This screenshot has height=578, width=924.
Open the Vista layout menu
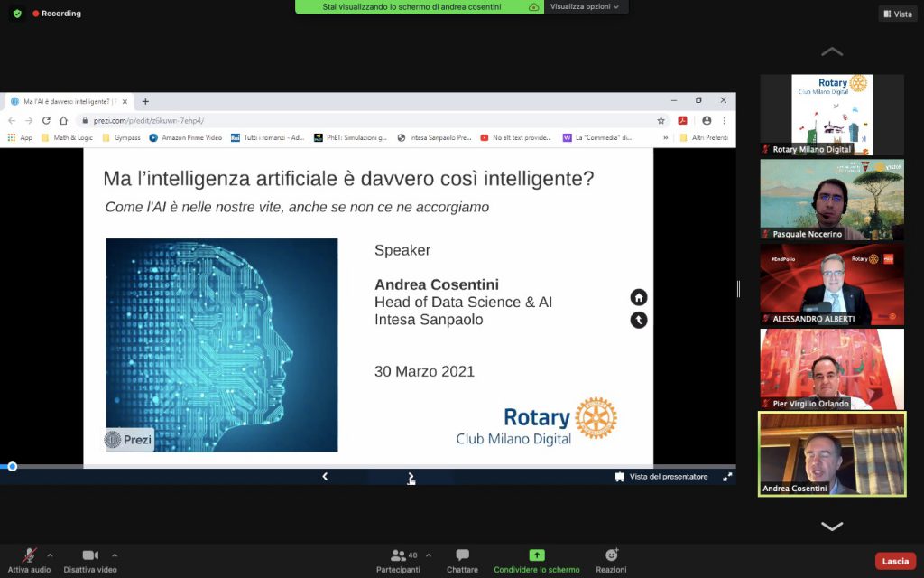pos(898,14)
